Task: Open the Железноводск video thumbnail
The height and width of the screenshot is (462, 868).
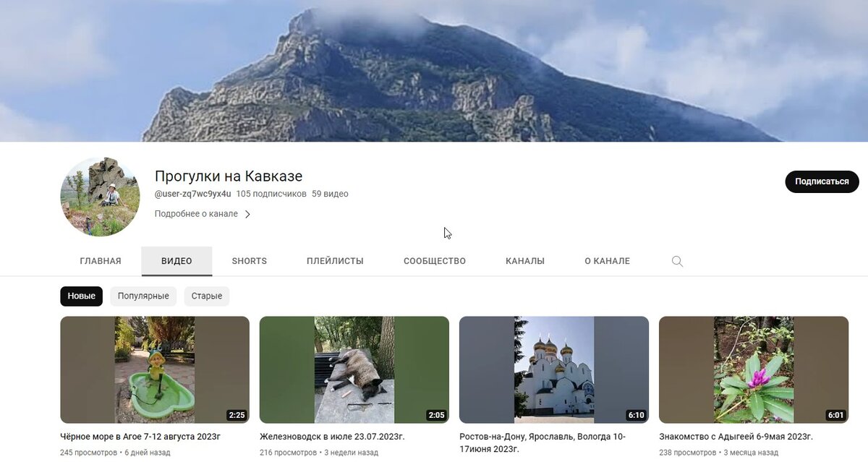Action: tap(353, 369)
